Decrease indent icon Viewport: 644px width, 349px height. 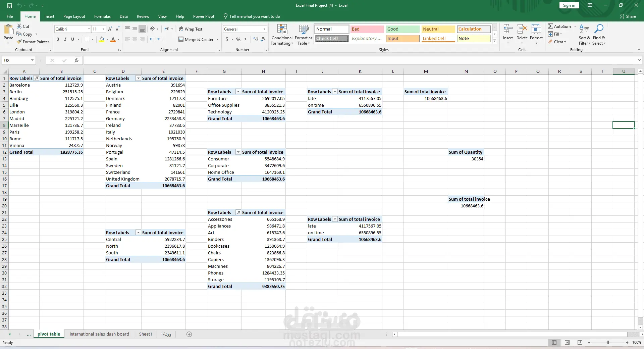(153, 39)
